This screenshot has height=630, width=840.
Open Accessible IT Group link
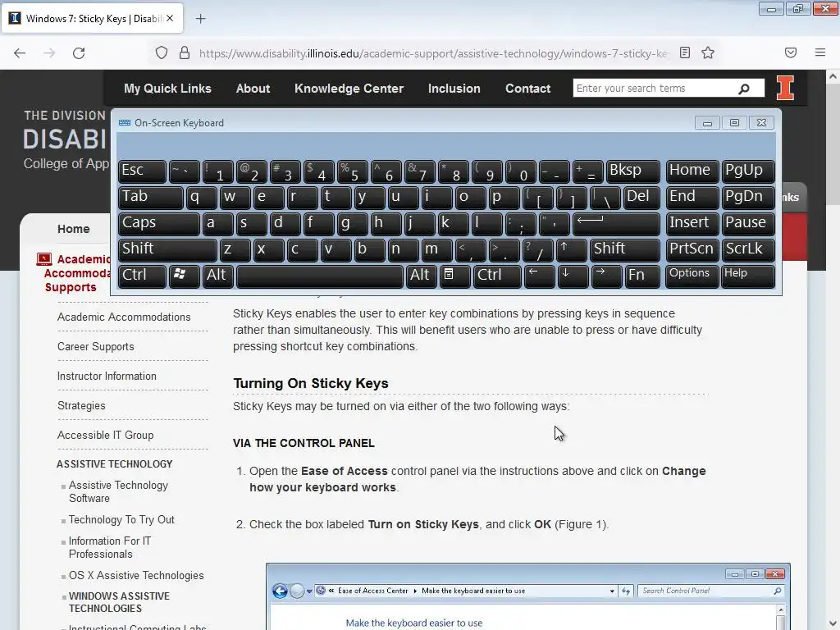[105, 435]
